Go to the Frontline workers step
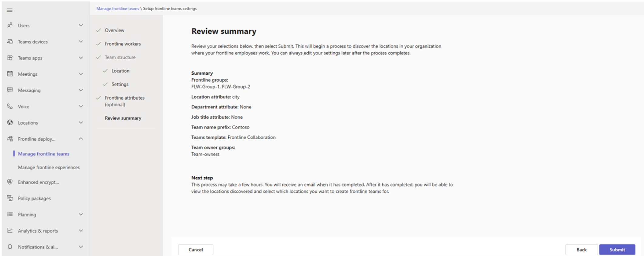This screenshot has height=256, width=644. [x=123, y=44]
